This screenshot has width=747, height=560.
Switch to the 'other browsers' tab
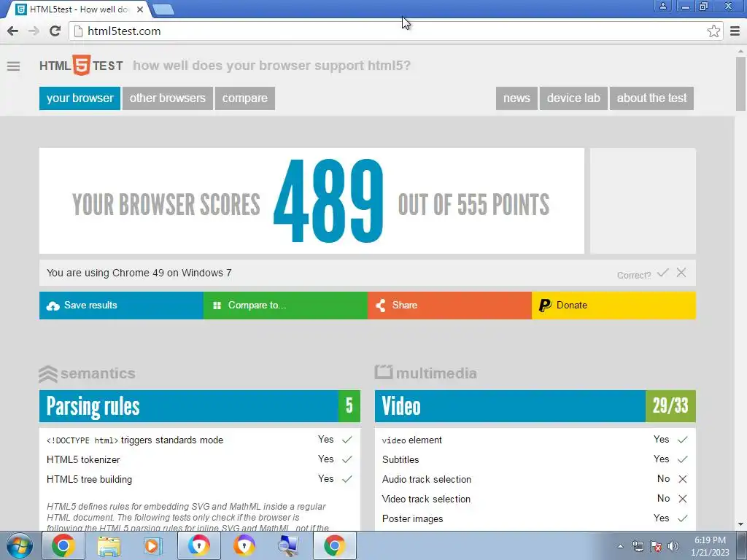click(x=167, y=98)
